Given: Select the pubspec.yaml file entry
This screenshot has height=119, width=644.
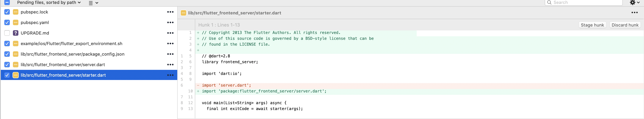Looking at the screenshot, I should pos(35,22).
